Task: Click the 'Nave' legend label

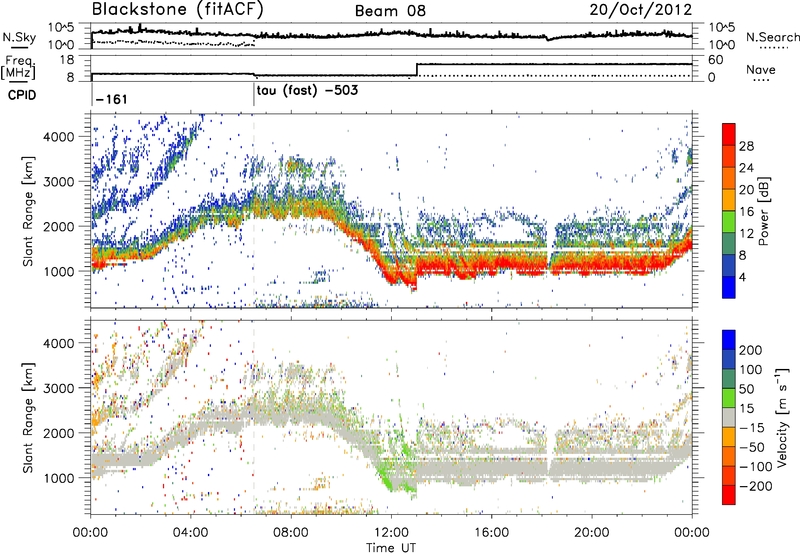Action: click(761, 69)
